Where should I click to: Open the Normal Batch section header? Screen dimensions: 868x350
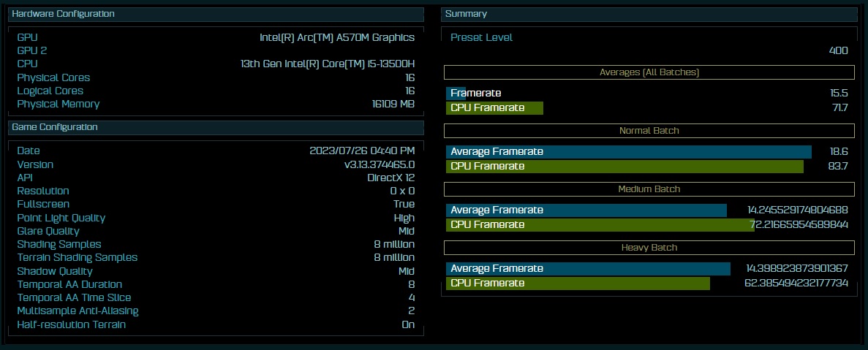(x=649, y=131)
